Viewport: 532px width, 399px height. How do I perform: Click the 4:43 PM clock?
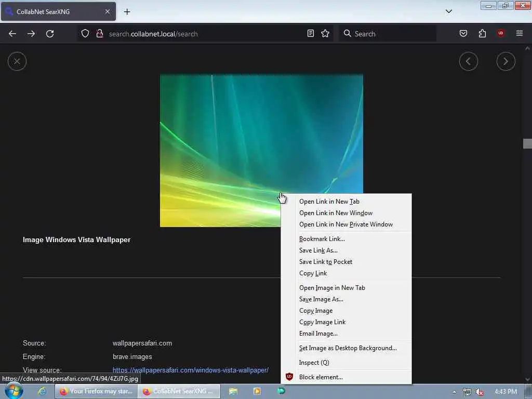pos(506,392)
